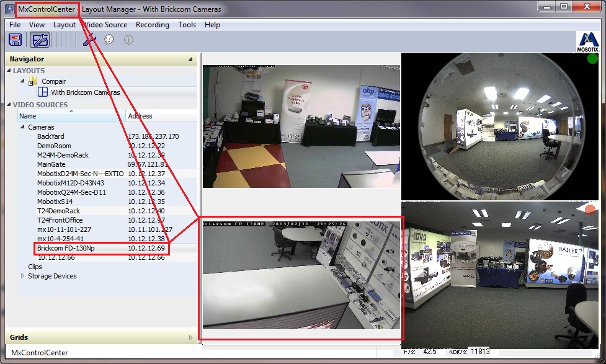Click the MOBOTIX logo
The width and height of the screenshot is (606, 364).
click(x=588, y=42)
